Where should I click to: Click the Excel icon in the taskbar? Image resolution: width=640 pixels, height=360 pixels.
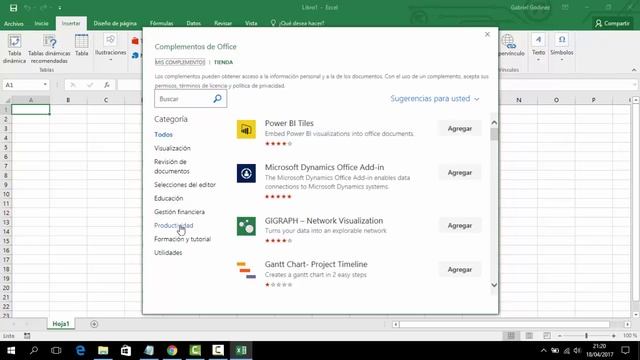(241, 350)
